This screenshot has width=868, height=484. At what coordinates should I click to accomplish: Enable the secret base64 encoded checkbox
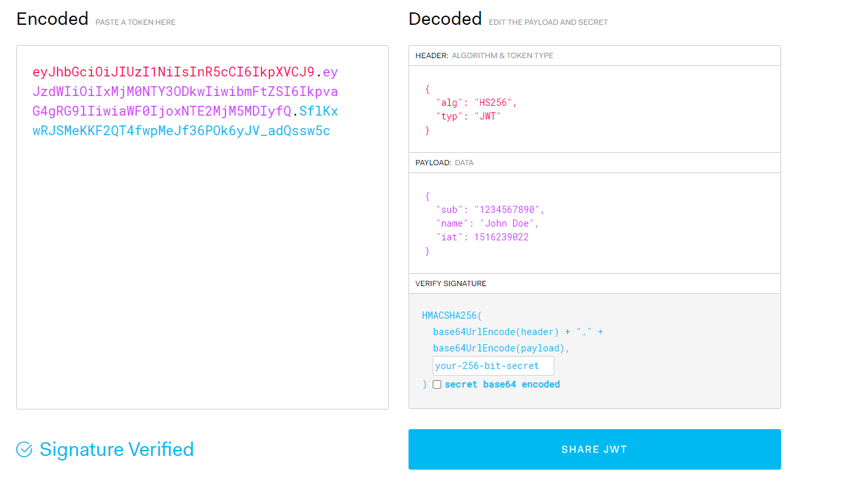click(437, 385)
